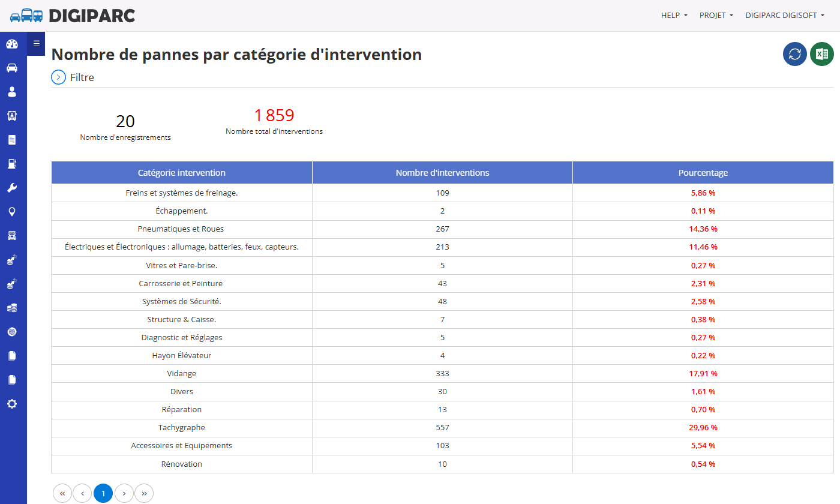
Task: Sort by Nombre d'interventions column header
Action: tap(442, 173)
